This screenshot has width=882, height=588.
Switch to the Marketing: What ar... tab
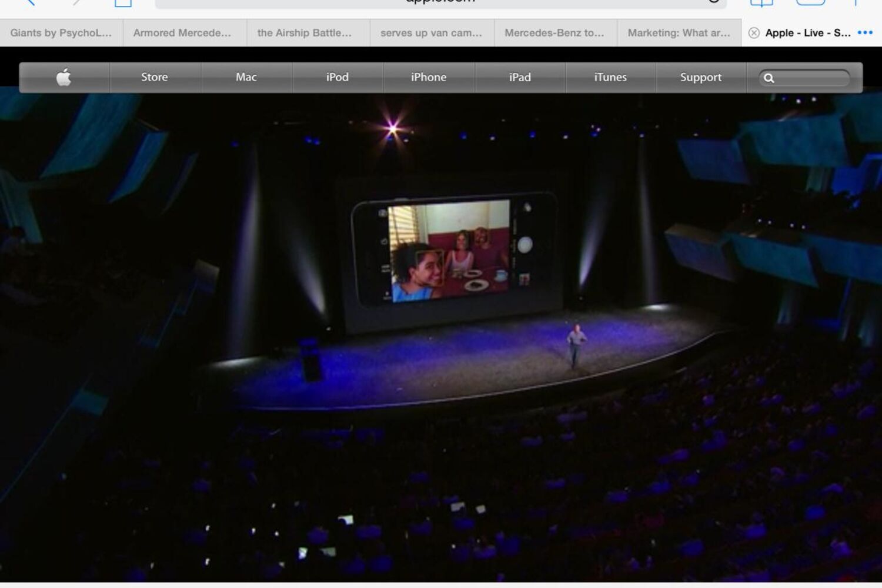679,33
